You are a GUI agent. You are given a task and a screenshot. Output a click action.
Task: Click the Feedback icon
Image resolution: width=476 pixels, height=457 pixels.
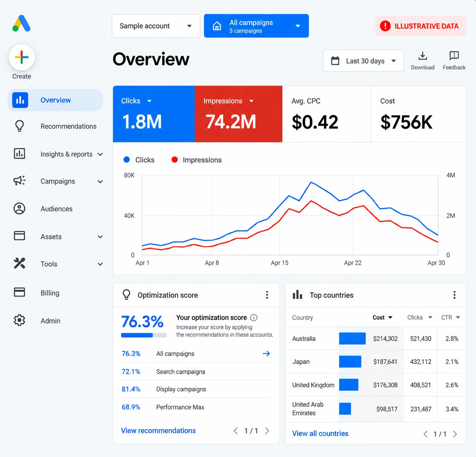pyautogui.click(x=454, y=56)
